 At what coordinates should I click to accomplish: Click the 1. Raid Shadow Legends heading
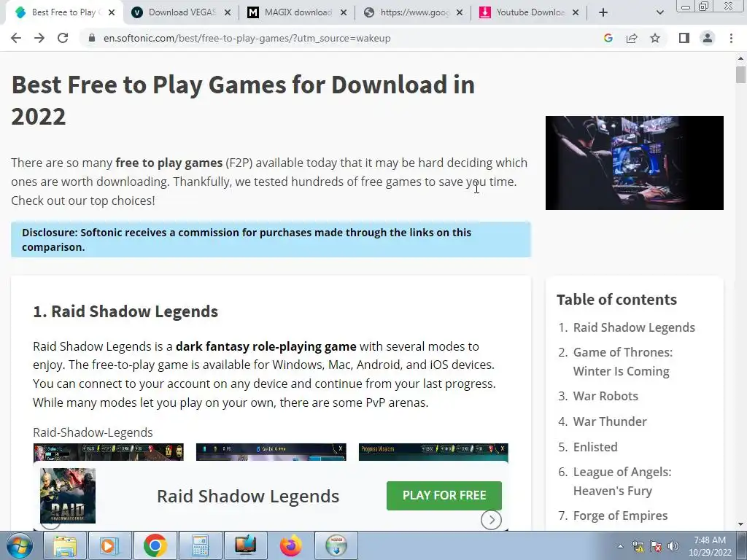(125, 311)
